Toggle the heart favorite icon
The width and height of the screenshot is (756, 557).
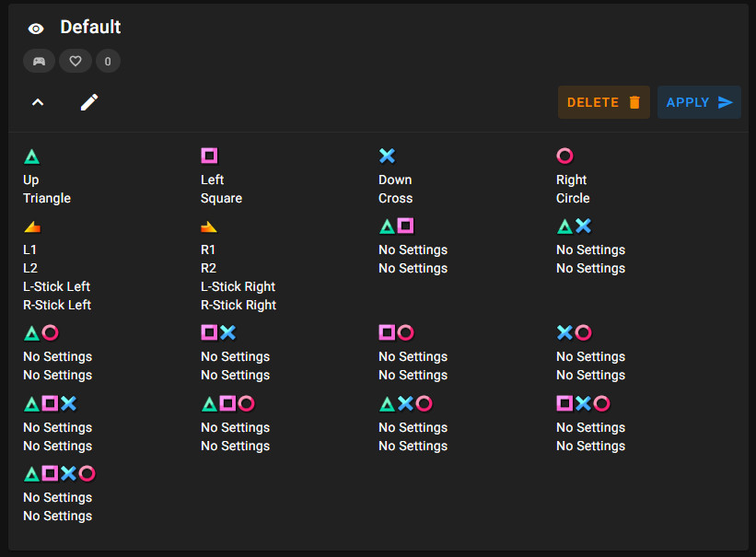[x=75, y=61]
